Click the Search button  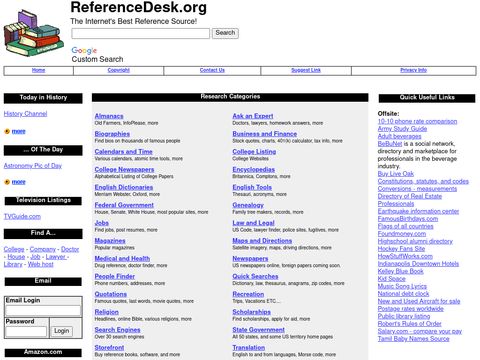click(225, 33)
